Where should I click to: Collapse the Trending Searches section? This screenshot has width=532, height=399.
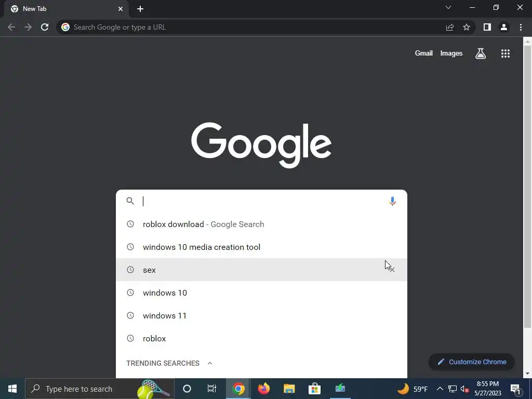[x=210, y=363]
